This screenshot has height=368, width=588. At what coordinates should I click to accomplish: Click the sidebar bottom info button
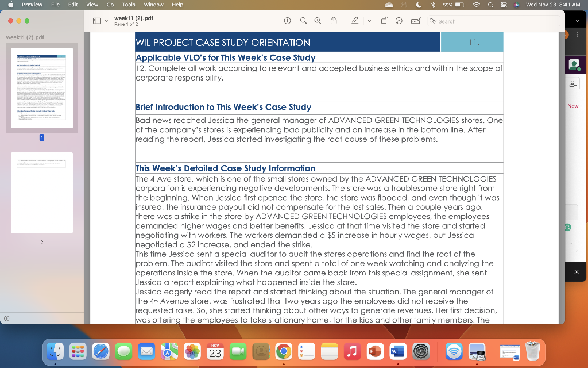point(6,319)
